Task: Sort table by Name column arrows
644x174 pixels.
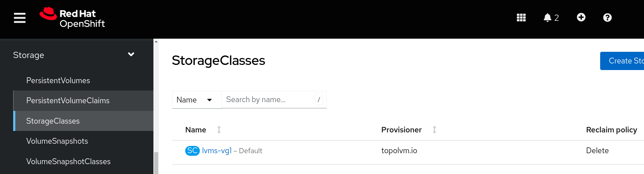Action: [219, 129]
